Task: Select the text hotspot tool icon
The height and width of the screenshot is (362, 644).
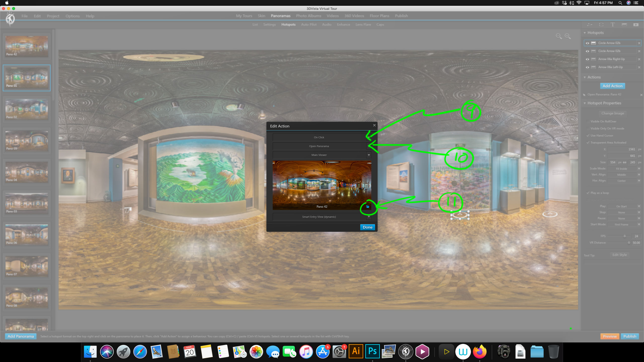Action: (x=613, y=24)
